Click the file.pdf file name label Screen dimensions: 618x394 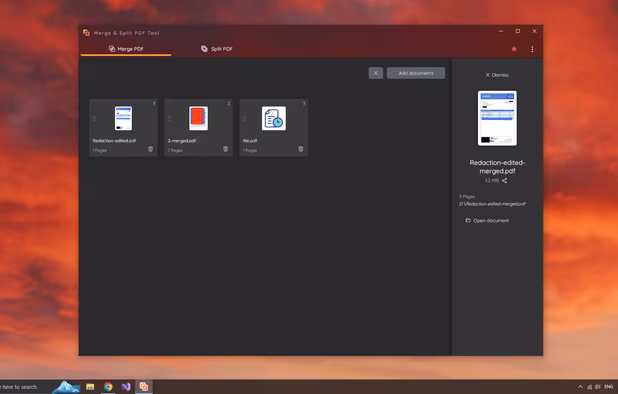(250, 141)
